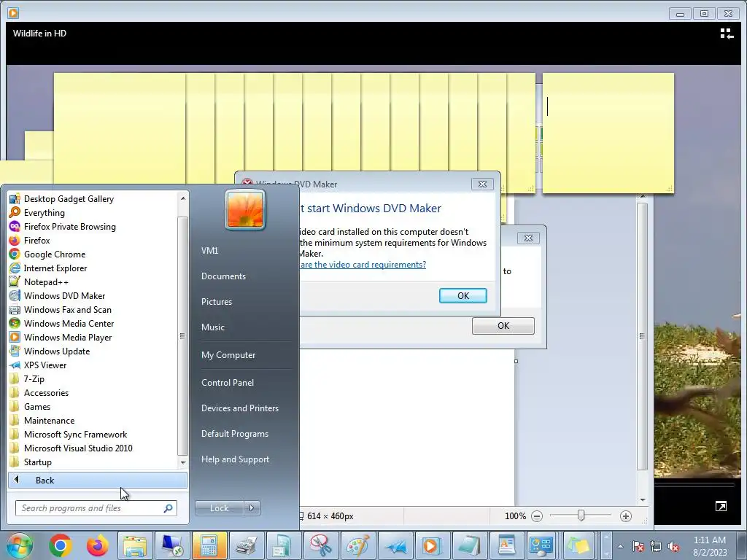Open the video card requirements link
The image size is (747, 560).
pyautogui.click(x=363, y=265)
